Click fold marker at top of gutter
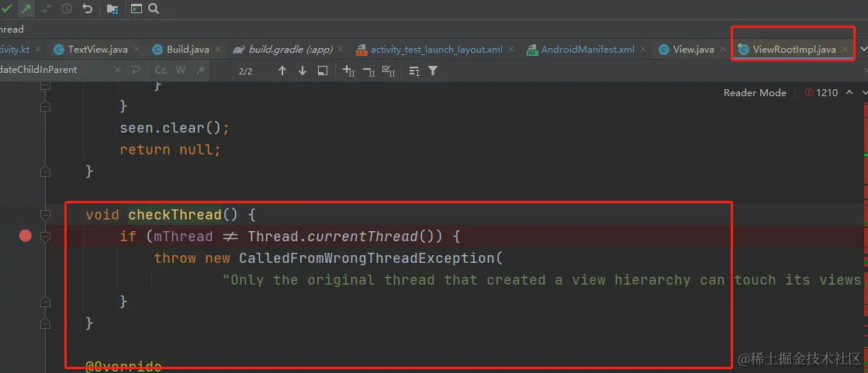This screenshot has width=868, height=373. pyautogui.click(x=46, y=86)
